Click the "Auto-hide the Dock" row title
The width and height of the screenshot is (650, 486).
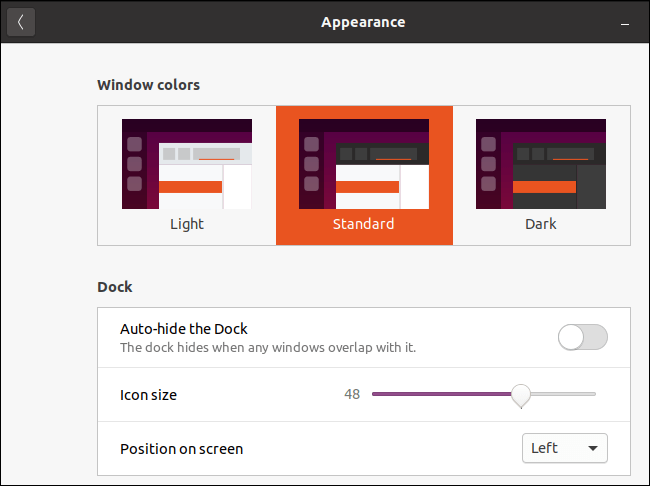[184, 329]
